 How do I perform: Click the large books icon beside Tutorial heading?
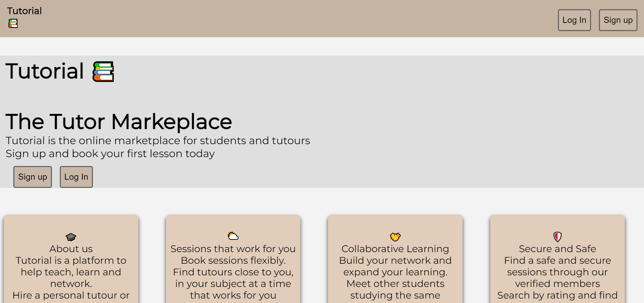103,72
